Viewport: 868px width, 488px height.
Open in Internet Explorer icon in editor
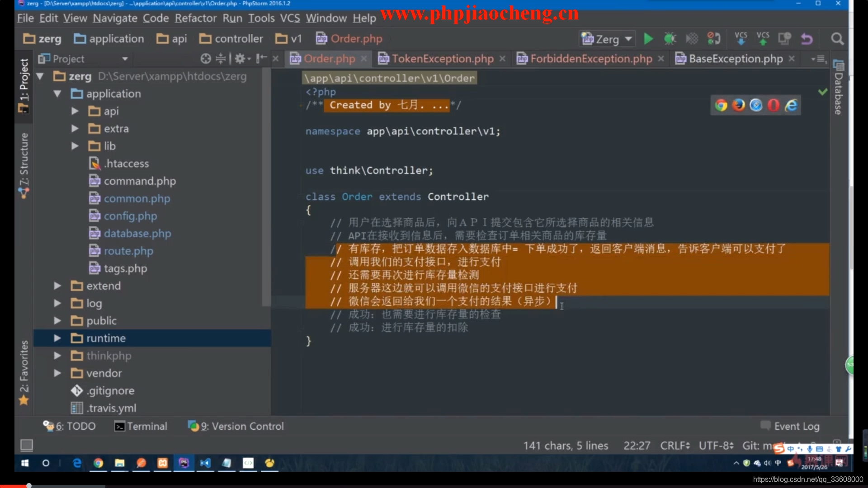click(791, 105)
